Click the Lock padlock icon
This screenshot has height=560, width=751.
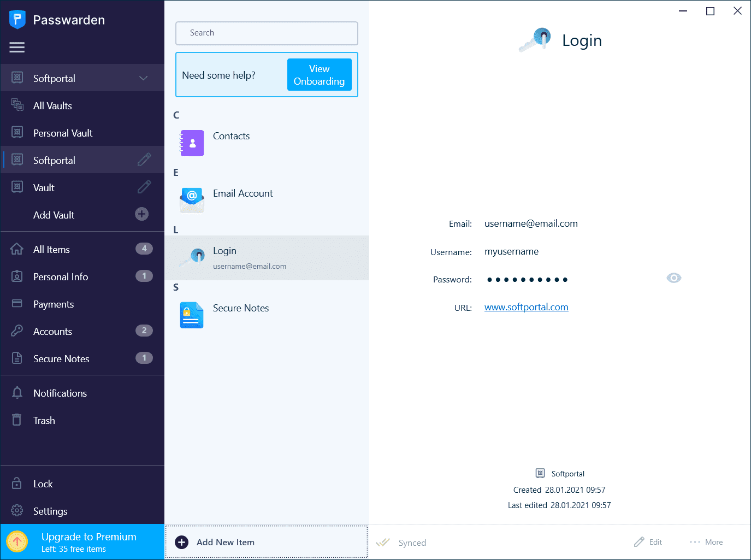click(x=17, y=484)
